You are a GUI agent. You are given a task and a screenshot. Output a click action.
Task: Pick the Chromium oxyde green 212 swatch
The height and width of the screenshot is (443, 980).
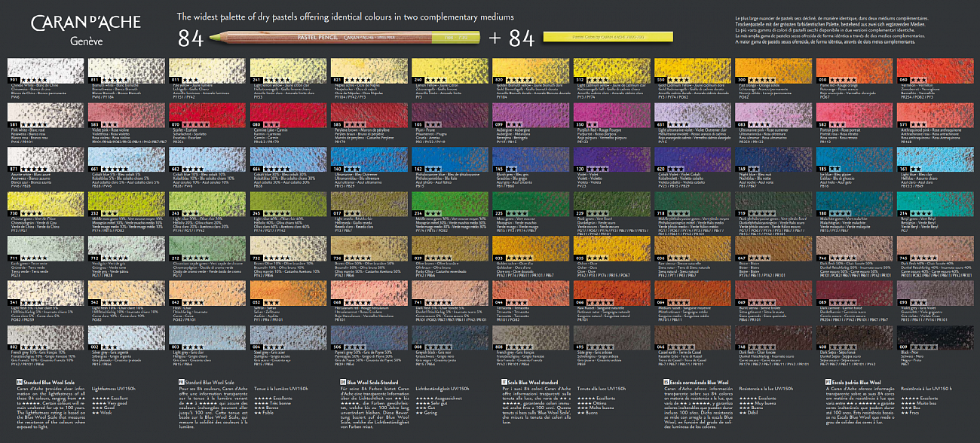(x=209, y=248)
